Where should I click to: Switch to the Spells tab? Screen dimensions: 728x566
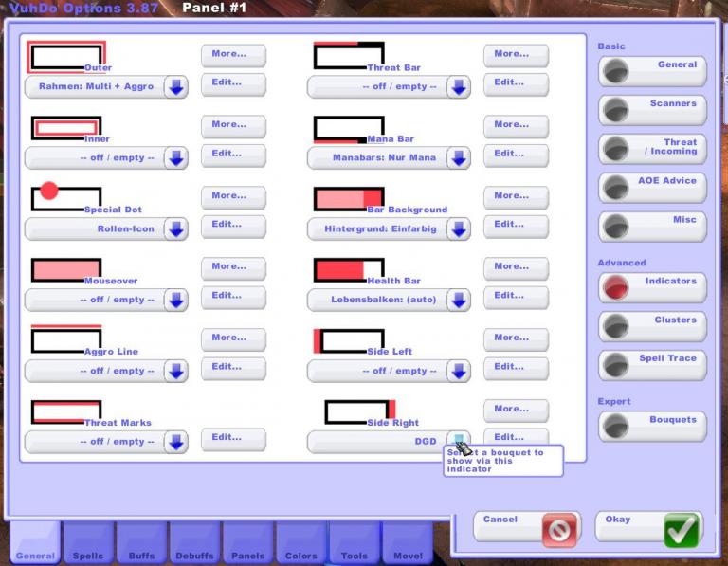(x=88, y=543)
